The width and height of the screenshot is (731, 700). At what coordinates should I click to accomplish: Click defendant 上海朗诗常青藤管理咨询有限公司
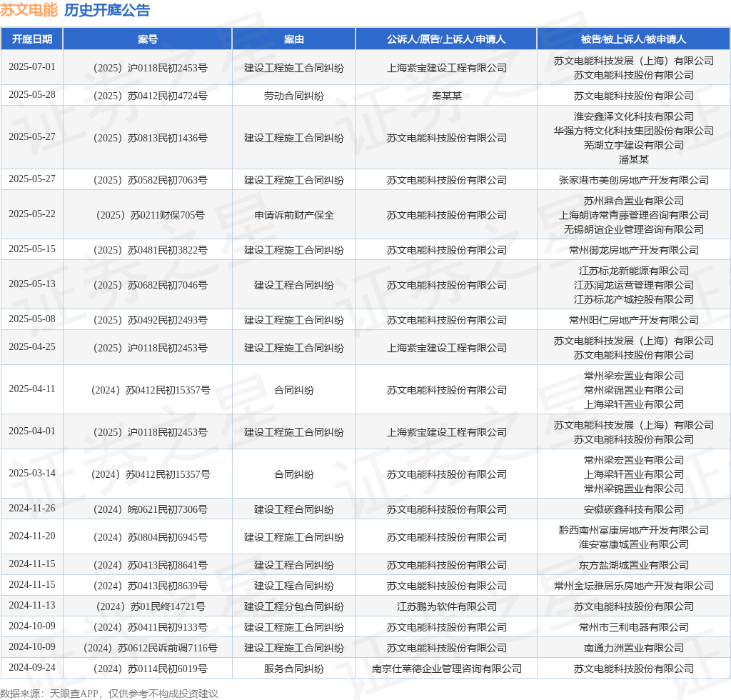tap(634, 215)
